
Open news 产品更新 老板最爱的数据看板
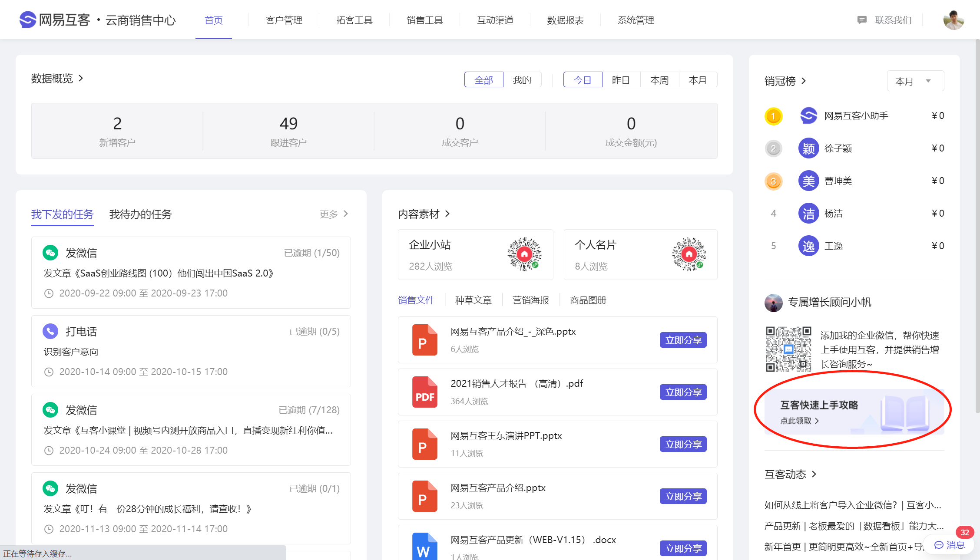point(854,526)
